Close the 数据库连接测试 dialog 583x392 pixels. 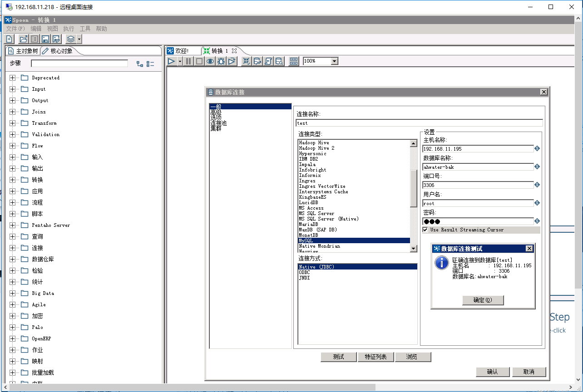(x=529, y=249)
